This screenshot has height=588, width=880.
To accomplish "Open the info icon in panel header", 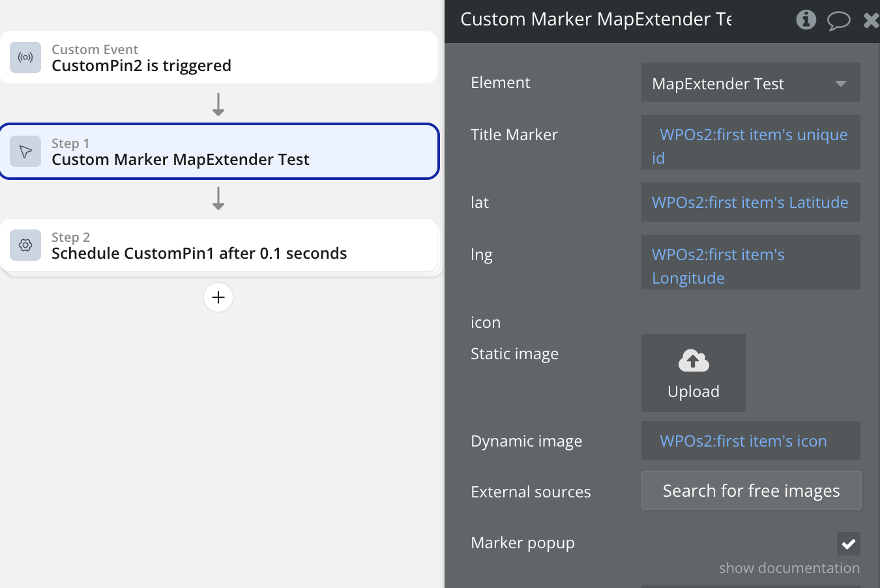I will point(806,20).
